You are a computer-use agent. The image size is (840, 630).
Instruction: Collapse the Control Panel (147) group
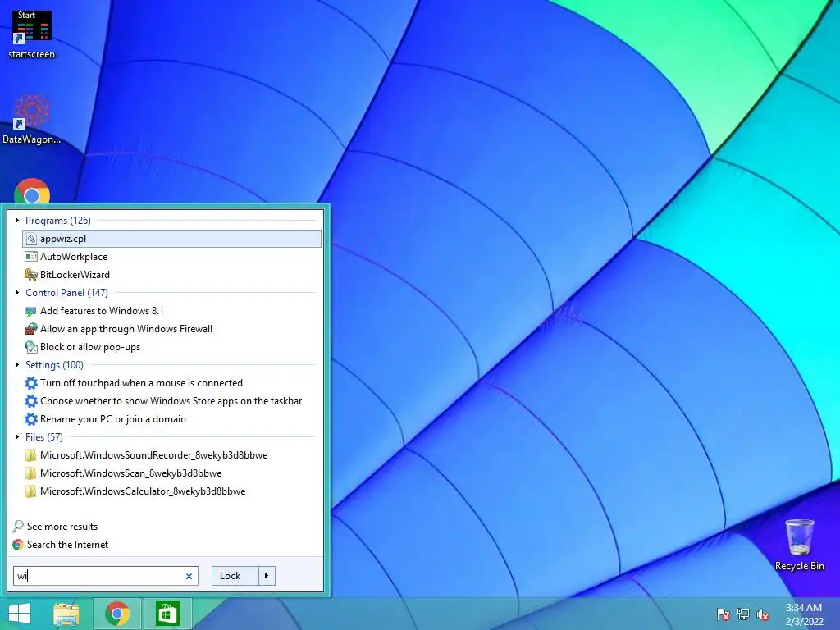click(x=17, y=293)
